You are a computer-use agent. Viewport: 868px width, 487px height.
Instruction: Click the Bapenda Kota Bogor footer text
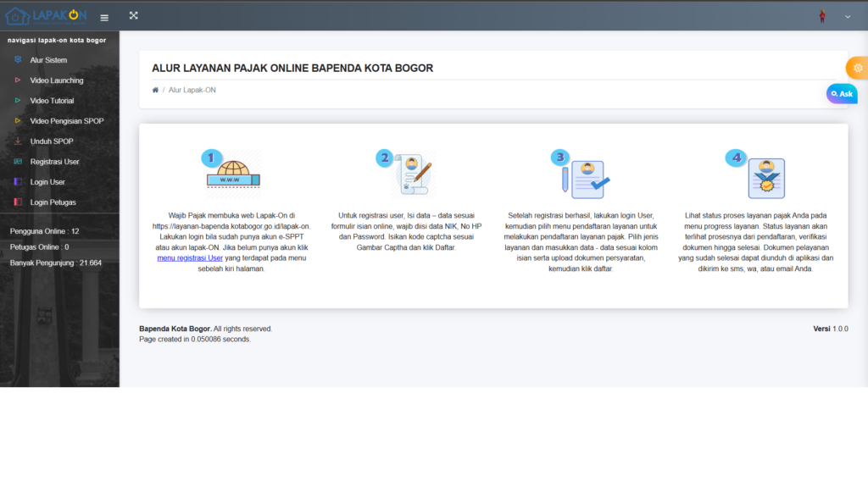coord(175,329)
